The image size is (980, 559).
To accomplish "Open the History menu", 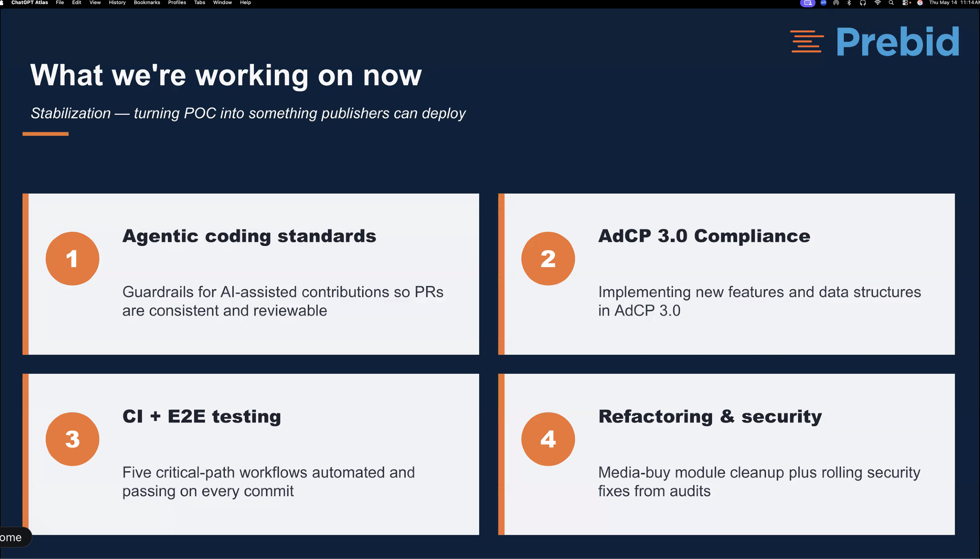I will 117,3.
